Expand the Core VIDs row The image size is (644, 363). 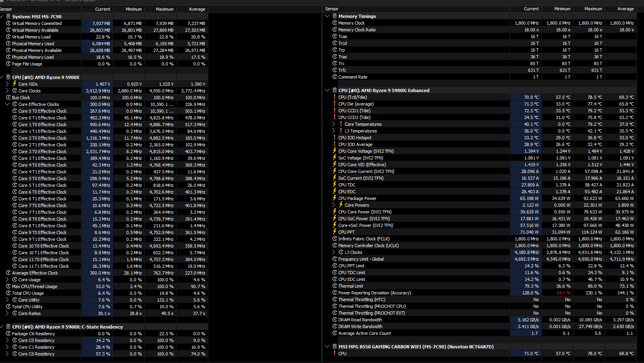[x=7, y=84]
